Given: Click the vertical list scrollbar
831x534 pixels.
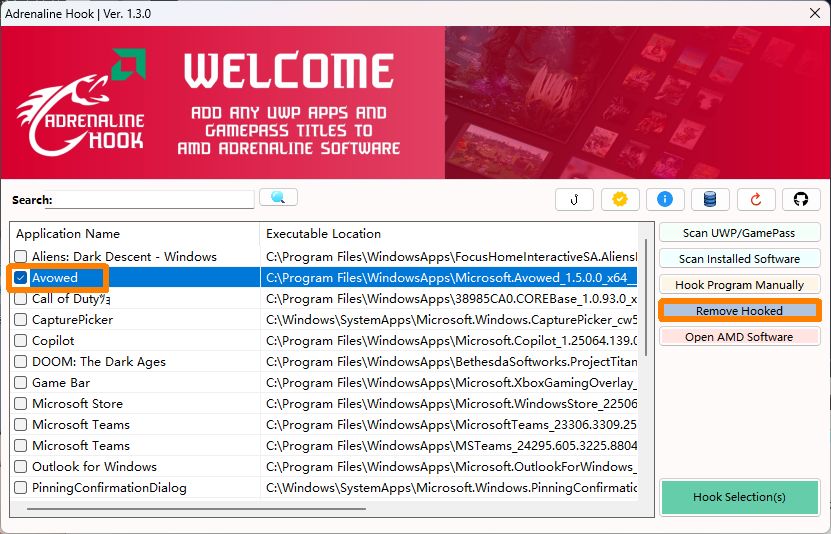Looking at the screenshot, I should 646,298.
